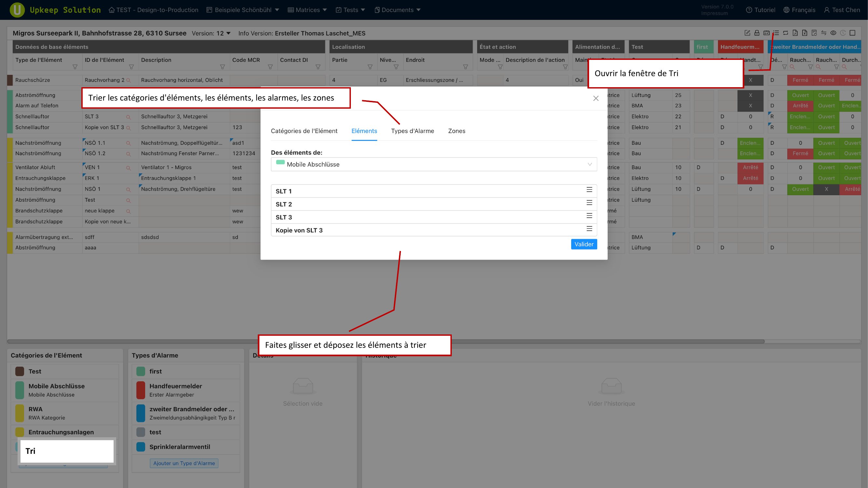The height and width of the screenshot is (488, 868).
Task: Export matrix via PDF file icon
Action: 795,33
